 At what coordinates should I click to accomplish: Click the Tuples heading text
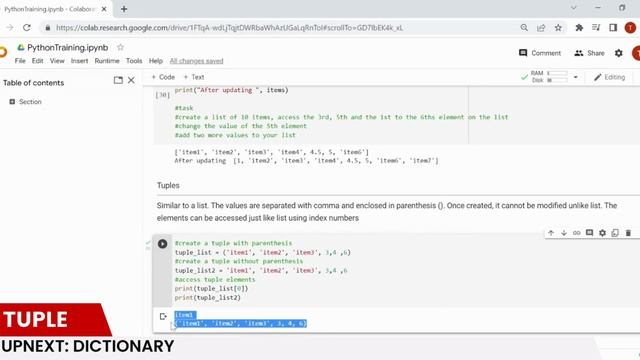tap(168, 185)
